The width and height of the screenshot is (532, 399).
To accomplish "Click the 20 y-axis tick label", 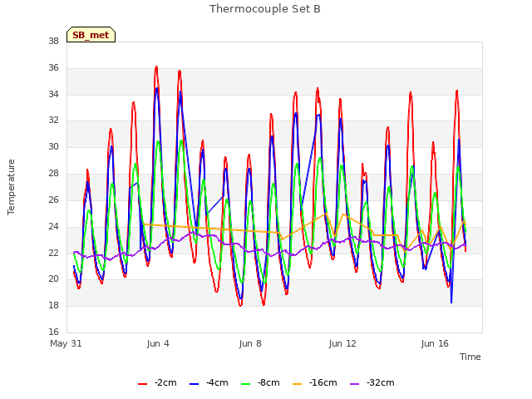I will (x=53, y=279).
